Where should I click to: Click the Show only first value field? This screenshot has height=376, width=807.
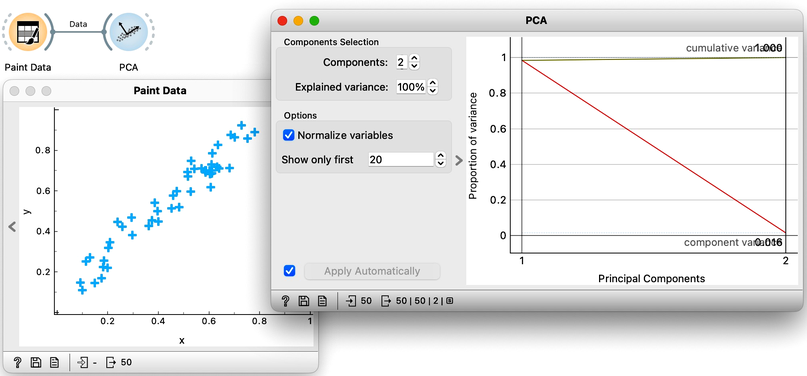(x=401, y=159)
